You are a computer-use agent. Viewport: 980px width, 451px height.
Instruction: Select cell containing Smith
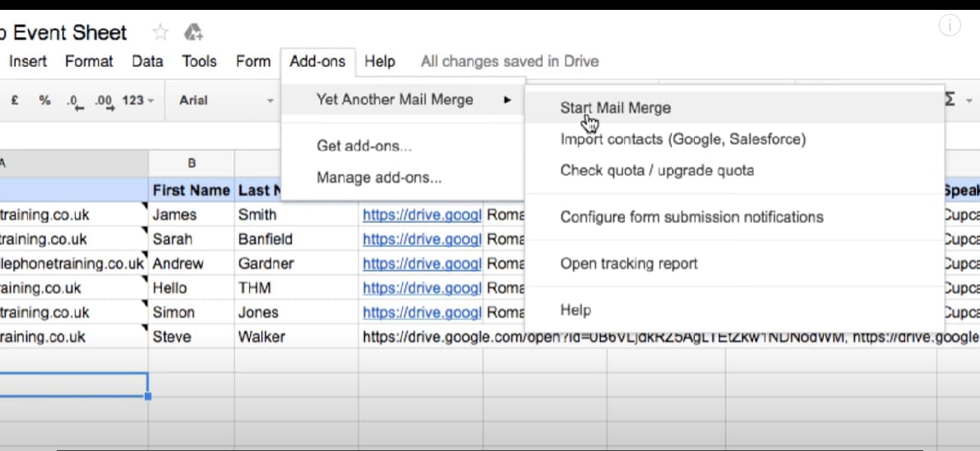pos(296,215)
